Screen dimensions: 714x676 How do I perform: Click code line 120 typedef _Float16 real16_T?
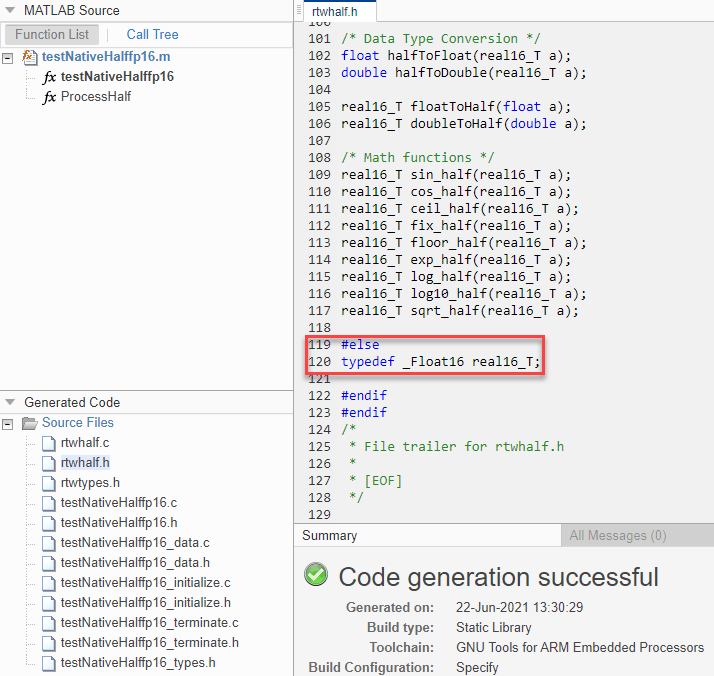[440, 362]
